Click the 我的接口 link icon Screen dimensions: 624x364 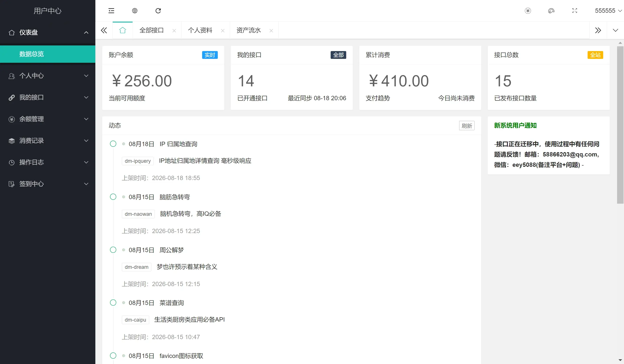coord(12,98)
